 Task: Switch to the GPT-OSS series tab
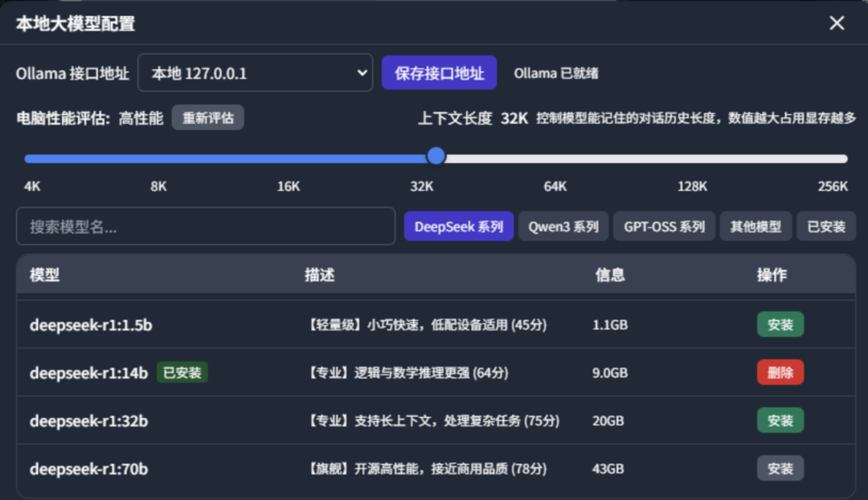[665, 227]
